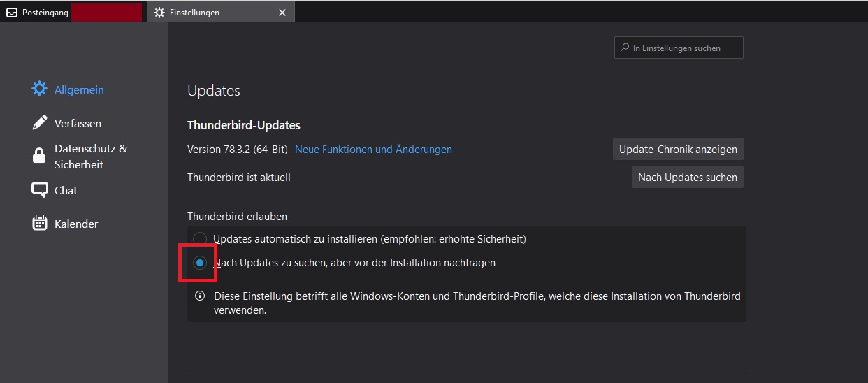Open the Verfassen settings category
The width and height of the screenshot is (868, 383).
point(78,123)
